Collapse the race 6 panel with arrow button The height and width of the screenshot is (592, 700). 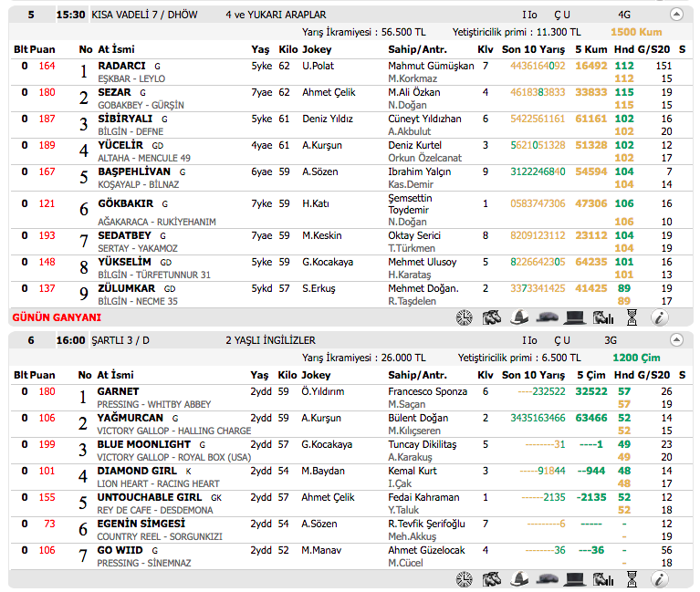[x=676, y=339]
